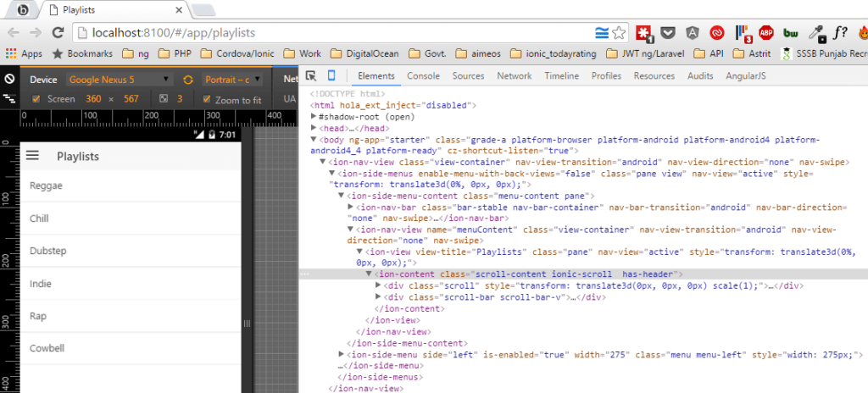Expand the ion-side-menu left element
868x393 pixels.
pos(342,354)
